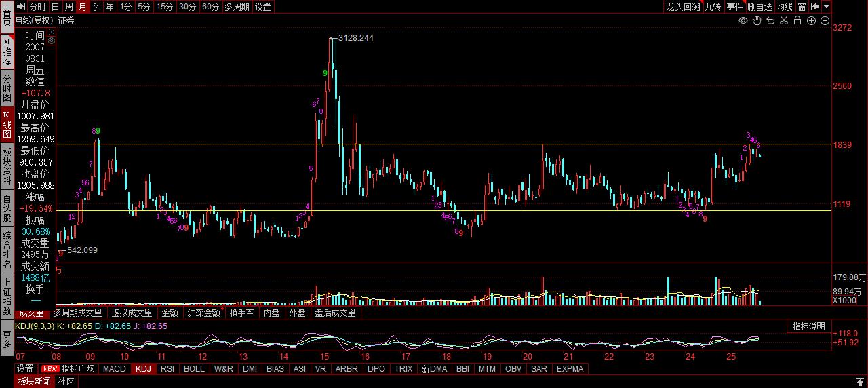Switch to 分时 period tab
The height and width of the screenshot is (388, 868).
(x=37, y=7)
